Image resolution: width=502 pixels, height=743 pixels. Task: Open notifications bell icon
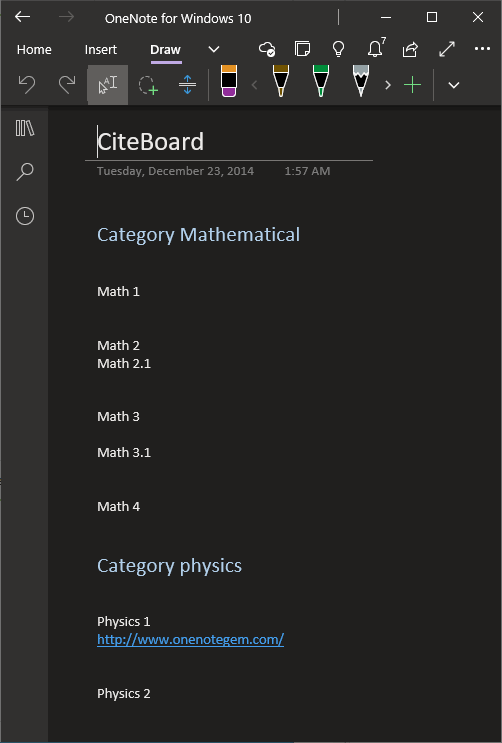coord(375,48)
